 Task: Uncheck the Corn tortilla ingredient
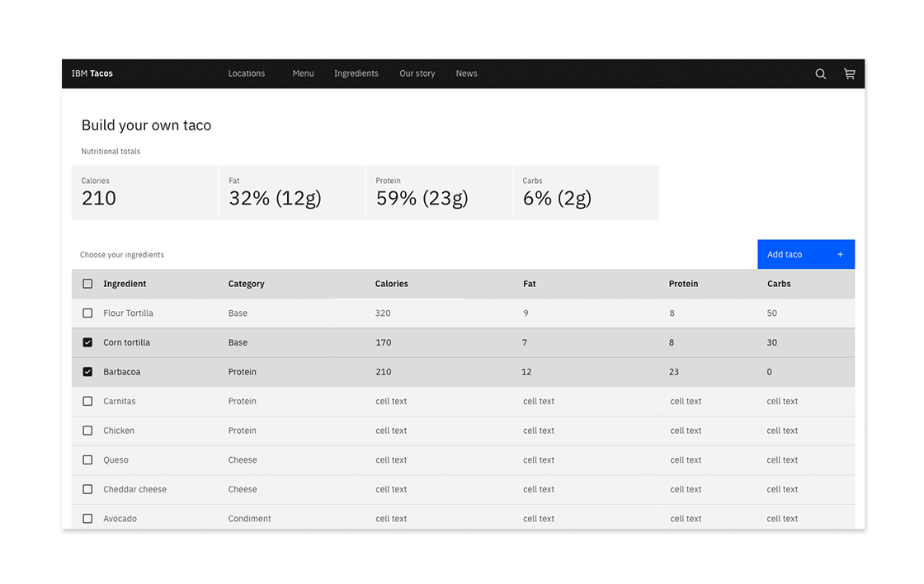coord(87,342)
